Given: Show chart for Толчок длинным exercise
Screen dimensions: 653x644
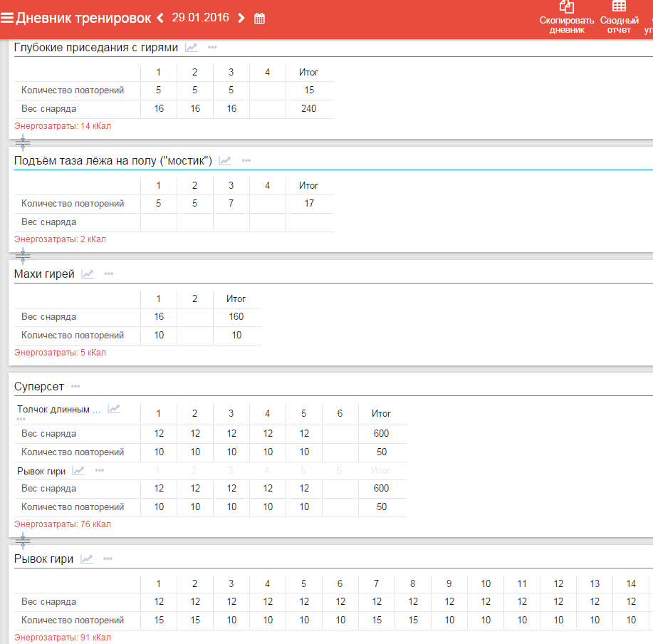Looking at the screenshot, I should (114, 409).
